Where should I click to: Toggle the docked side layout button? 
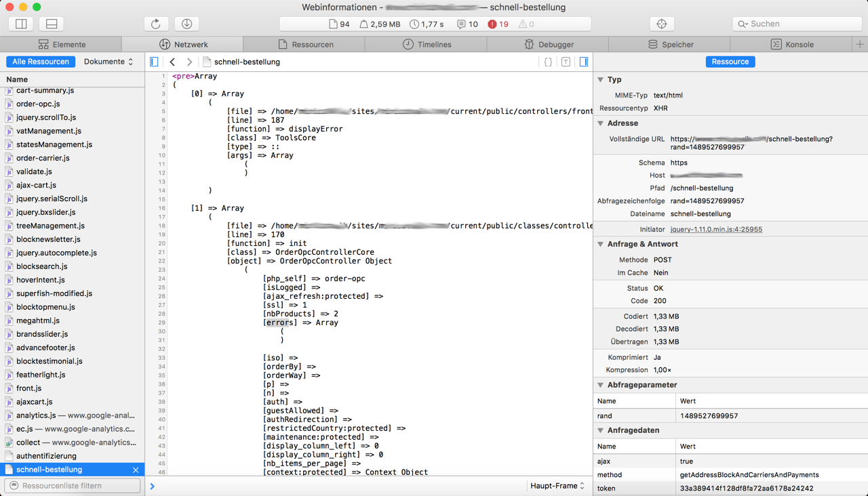click(22, 24)
